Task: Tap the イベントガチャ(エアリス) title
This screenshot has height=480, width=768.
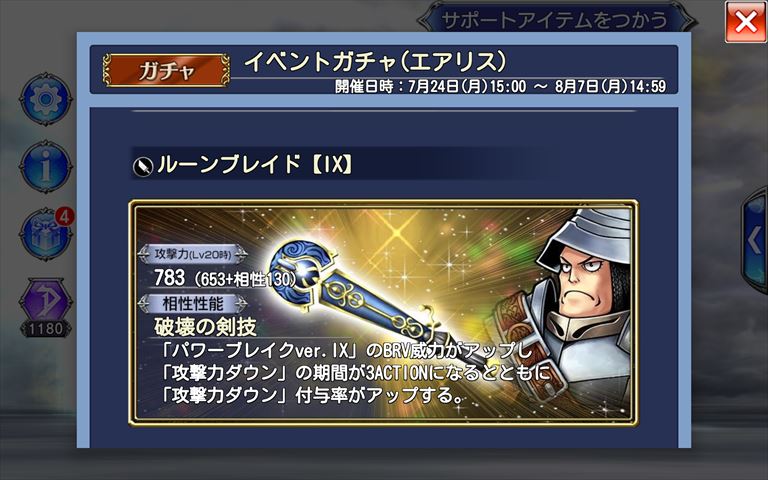Action: (375, 62)
